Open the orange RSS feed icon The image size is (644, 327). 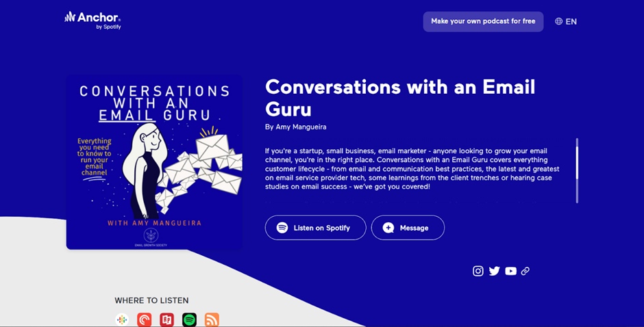pos(212,319)
